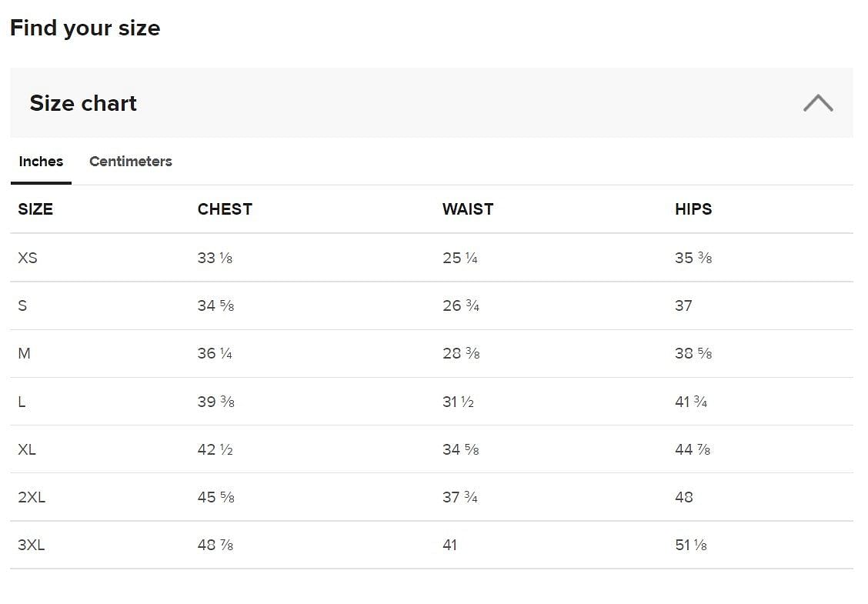This screenshot has width=868, height=604.
Task: Select the S size row label
Action: click(x=22, y=305)
